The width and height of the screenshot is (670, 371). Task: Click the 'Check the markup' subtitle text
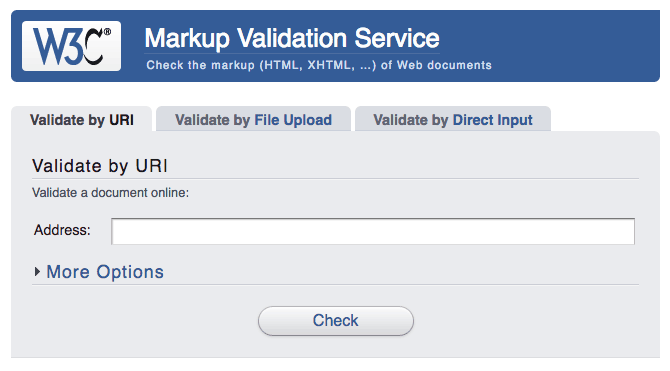[319, 65]
